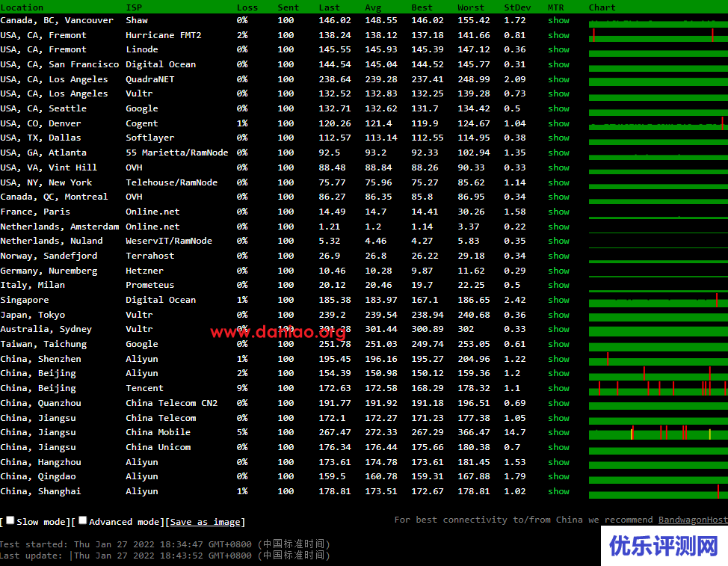Image resolution: width=728 pixels, height=566 pixels.
Task: Select '55 Marietta/RamNode' ISP cell
Action: click(x=177, y=153)
